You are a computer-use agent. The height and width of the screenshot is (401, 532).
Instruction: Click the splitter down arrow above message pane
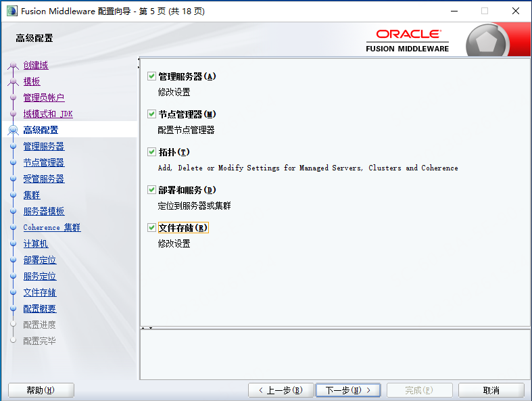point(151,328)
